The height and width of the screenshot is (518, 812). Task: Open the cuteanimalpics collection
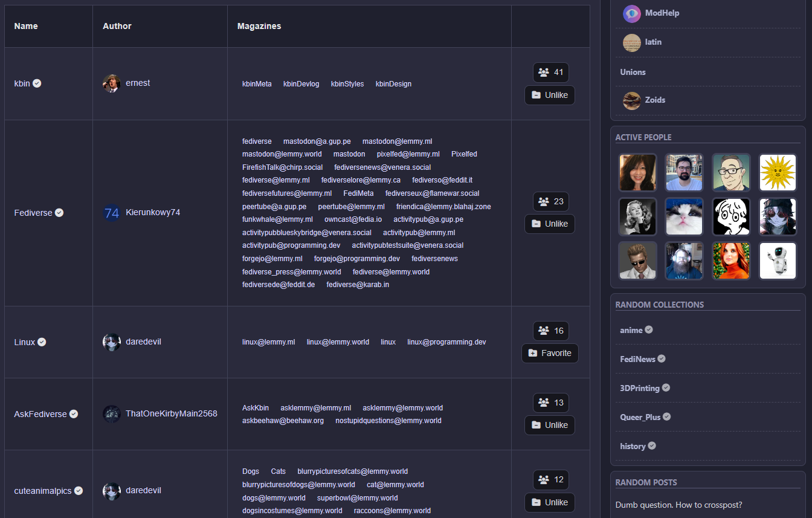tap(43, 491)
